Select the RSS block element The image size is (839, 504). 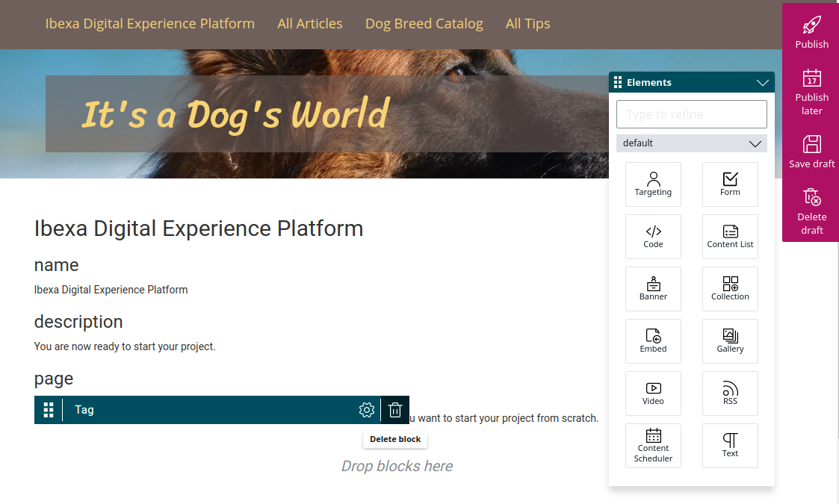pyautogui.click(x=730, y=393)
